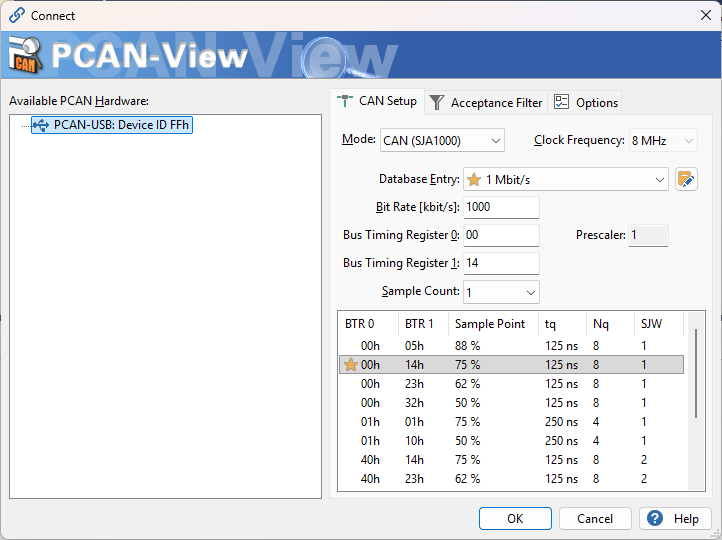Viewport: 722px width, 540px height.
Task: Switch to the Acceptance Filter tab
Action: pyautogui.click(x=486, y=102)
